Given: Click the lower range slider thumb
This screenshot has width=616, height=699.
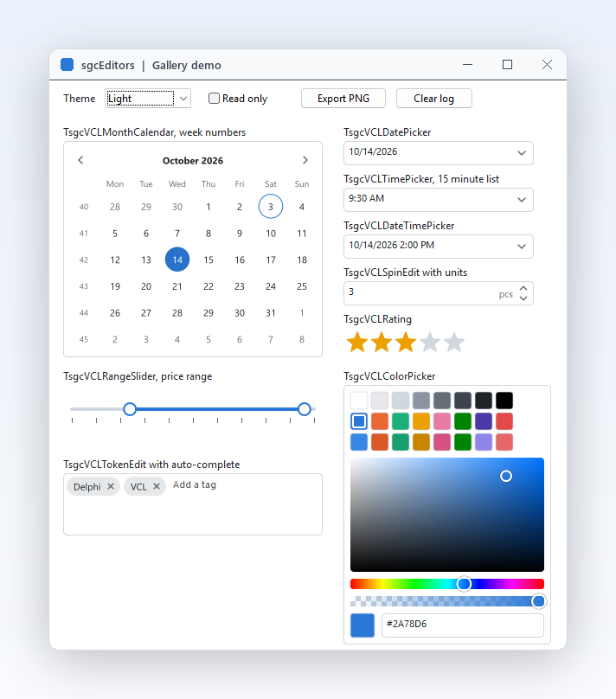Looking at the screenshot, I should click(x=130, y=409).
